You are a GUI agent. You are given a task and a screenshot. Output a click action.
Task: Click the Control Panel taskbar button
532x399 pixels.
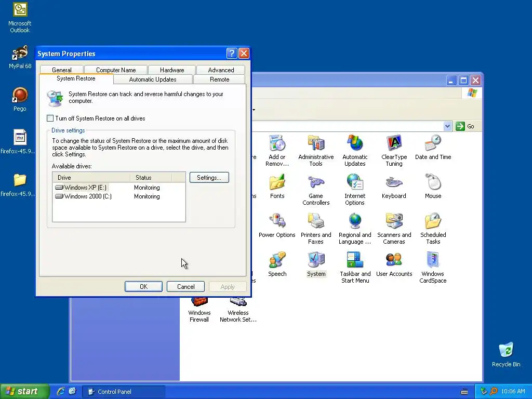tap(124, 392)
